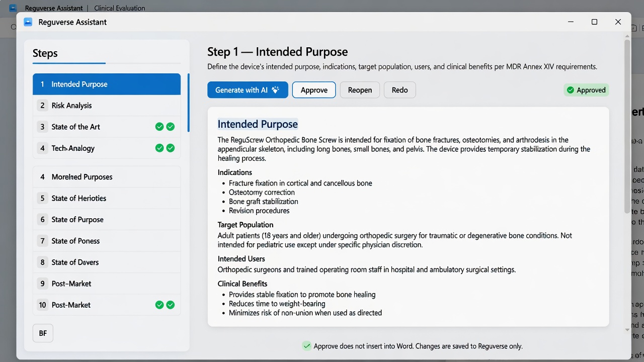Go to the State of the Art step
Image resolution: width=644 pixels, height=362 pixels.
(x=107, y=127)
